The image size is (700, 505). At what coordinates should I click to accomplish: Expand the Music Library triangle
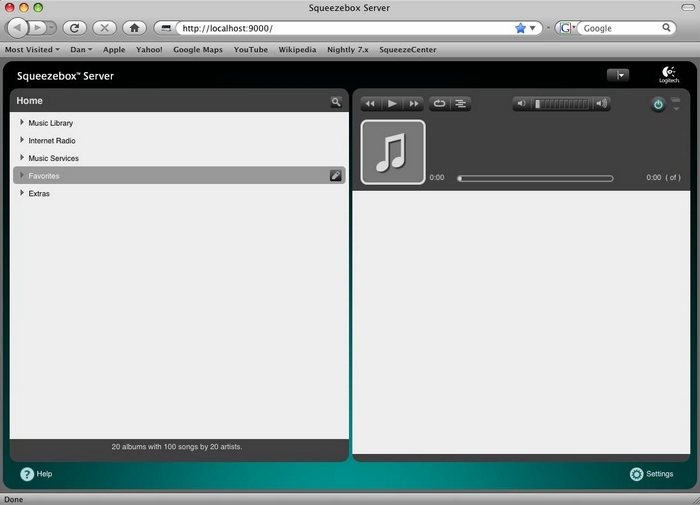[22, 122]
